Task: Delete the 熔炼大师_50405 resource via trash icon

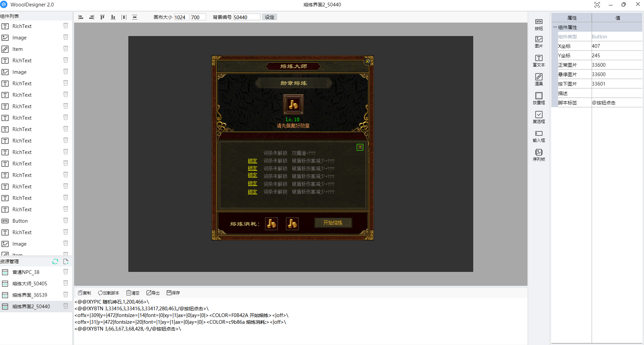Action: tap(66, 283)
